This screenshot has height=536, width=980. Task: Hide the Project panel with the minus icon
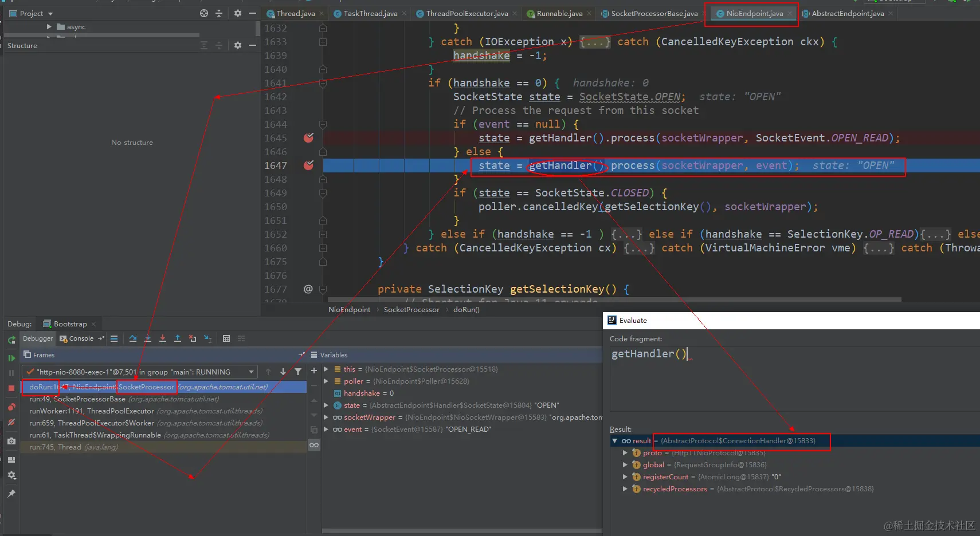[x=253, y=13]
